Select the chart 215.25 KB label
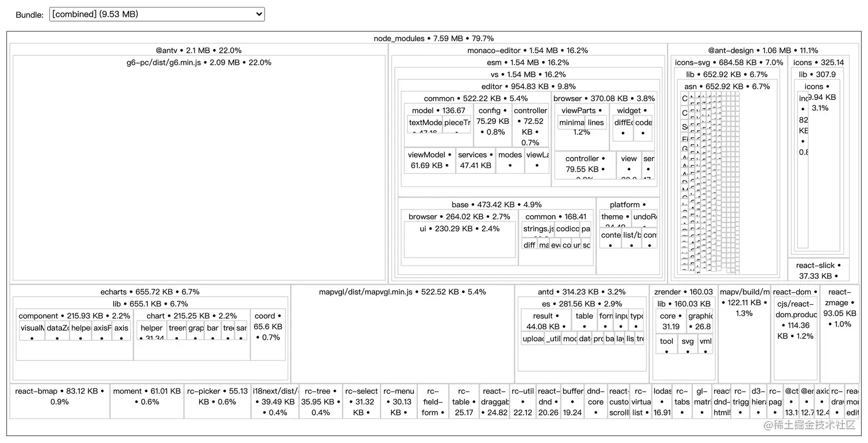Image resolution: width=868 pixels, height=443 pixels. (x=192, y=316)
